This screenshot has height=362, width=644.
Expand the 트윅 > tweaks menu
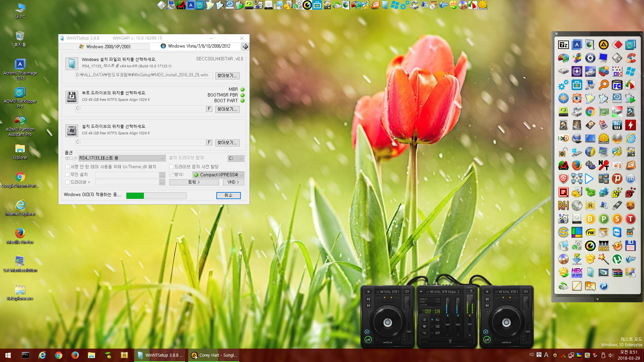[194, 182]
